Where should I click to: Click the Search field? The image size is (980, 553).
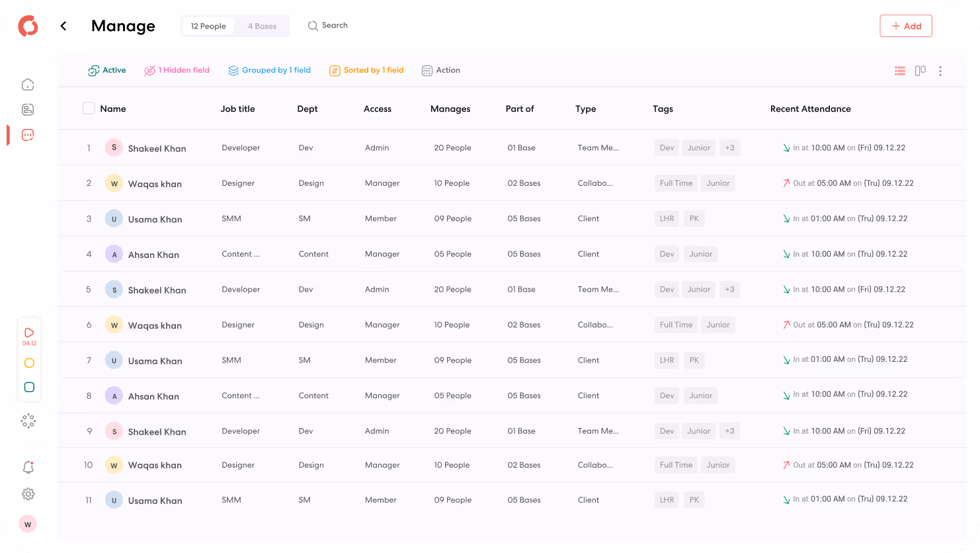[x=328, y=26]
